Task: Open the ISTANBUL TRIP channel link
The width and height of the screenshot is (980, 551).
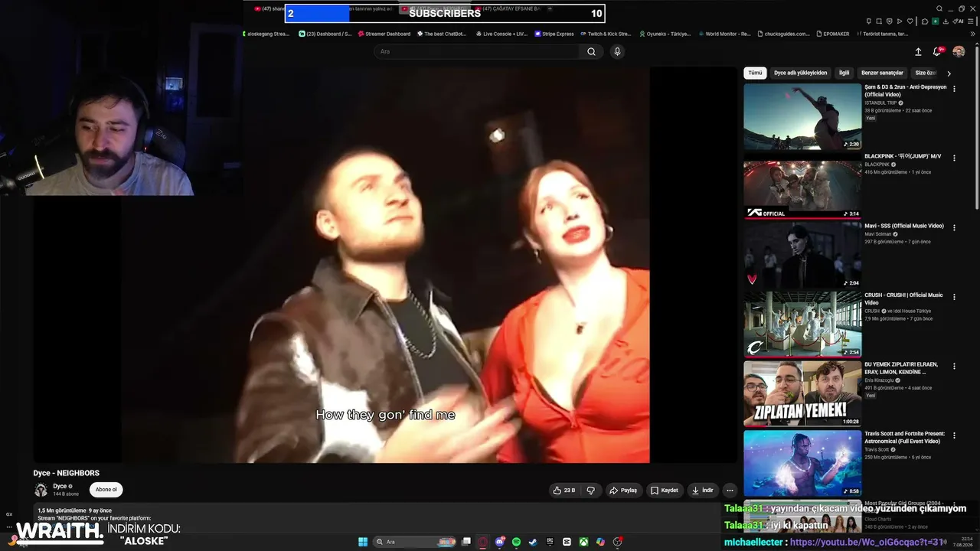Action: 880,103
